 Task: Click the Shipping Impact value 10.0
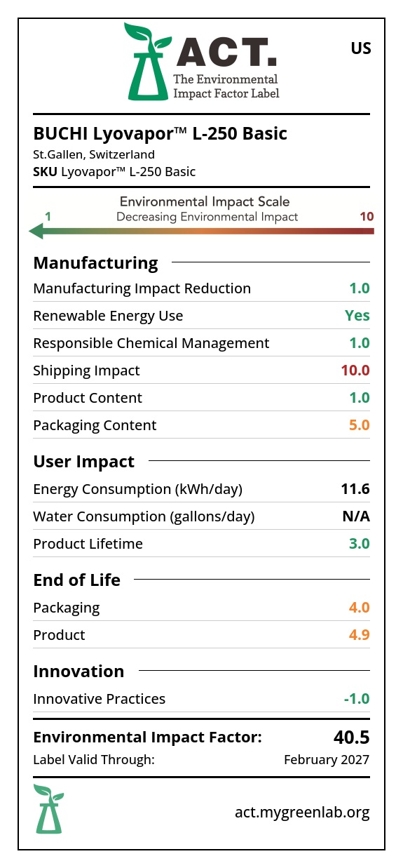[355, 370]
